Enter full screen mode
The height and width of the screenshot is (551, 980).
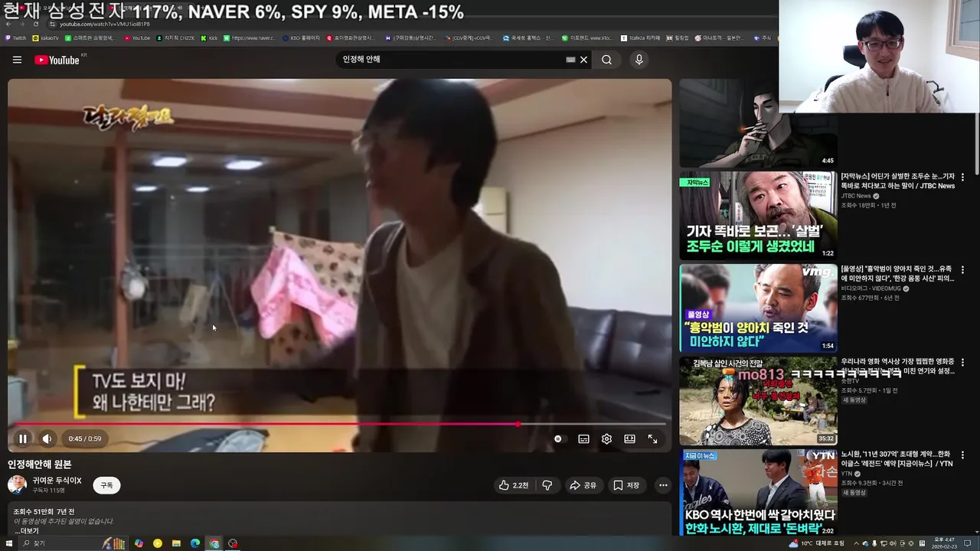[652, 439]
